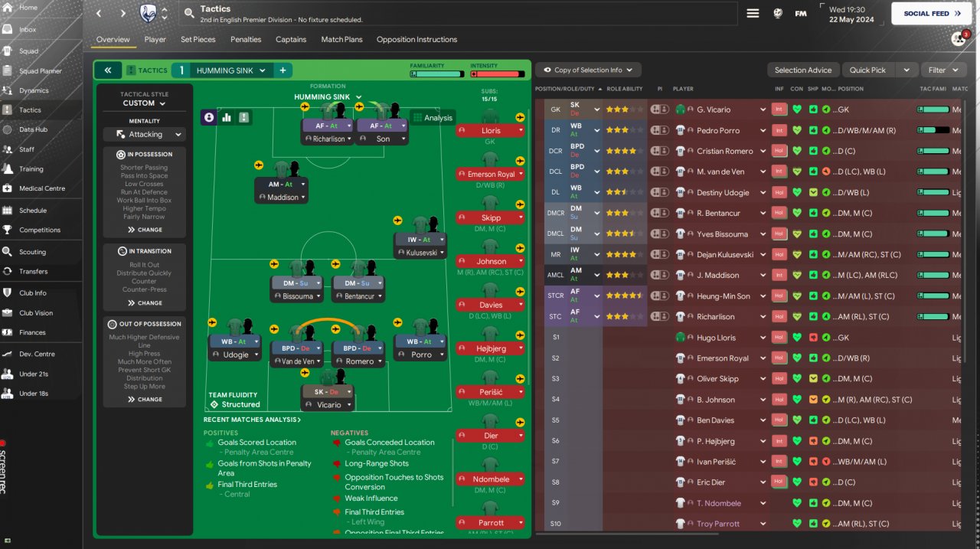Open the world globe icon
The height and width of the screenshot is (549, 980).
pos(778,13)
